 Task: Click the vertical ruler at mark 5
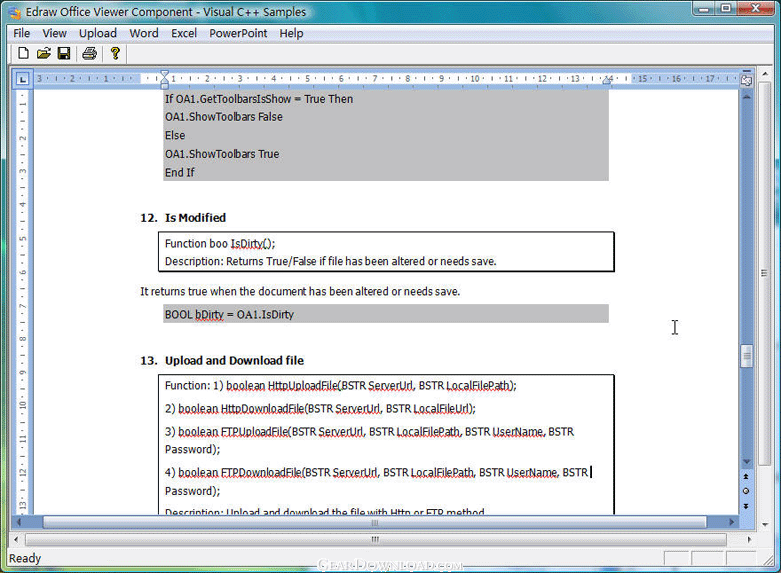click(22, 238)
